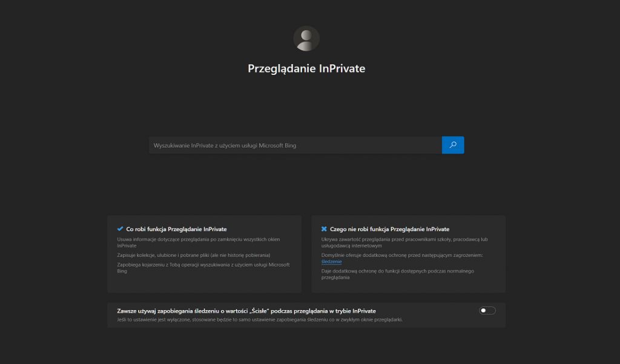Click the Przeglądanie InPrivate heading
The height and width of the screenshot is (364, 620).
pos(306,68)
